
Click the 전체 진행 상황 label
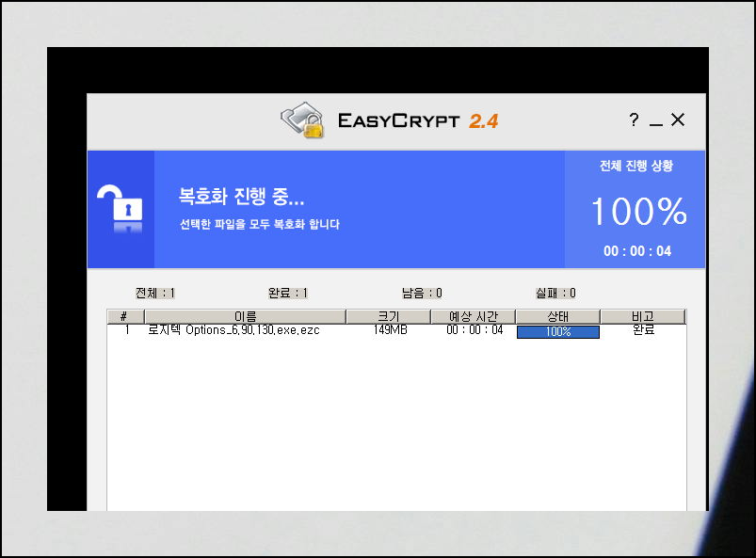635,166
